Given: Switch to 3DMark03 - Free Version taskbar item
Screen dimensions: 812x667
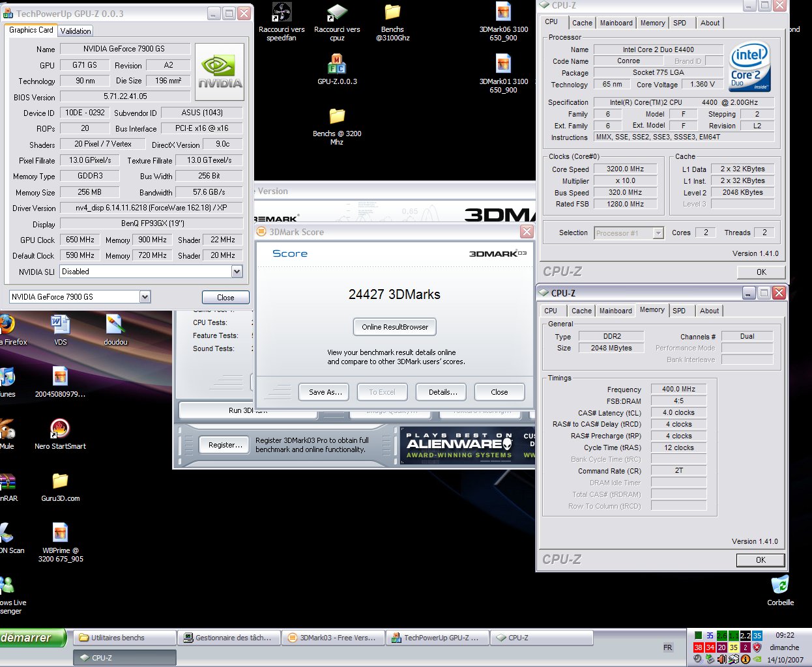Looking at the screenshot, I should click(x=333, y=638).
